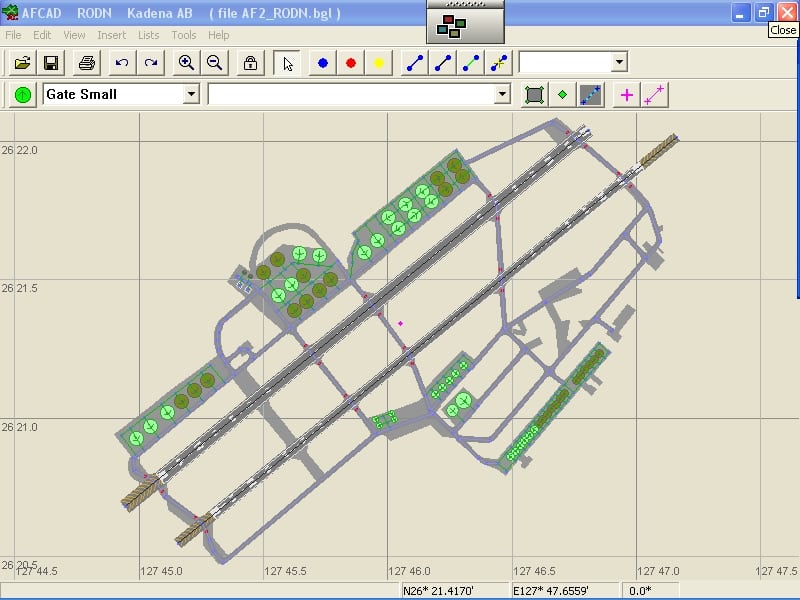Viewport: 800px width, 600px height.
Task: Click the Save floppy disk icon
Action: [50, 63]
